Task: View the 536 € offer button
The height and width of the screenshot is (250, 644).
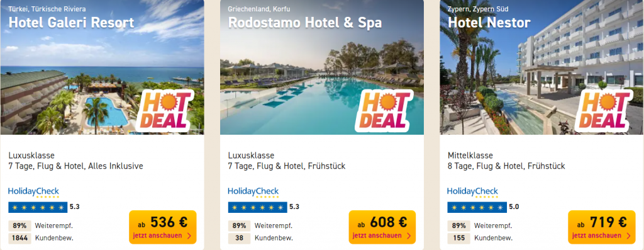Action: 163,227
